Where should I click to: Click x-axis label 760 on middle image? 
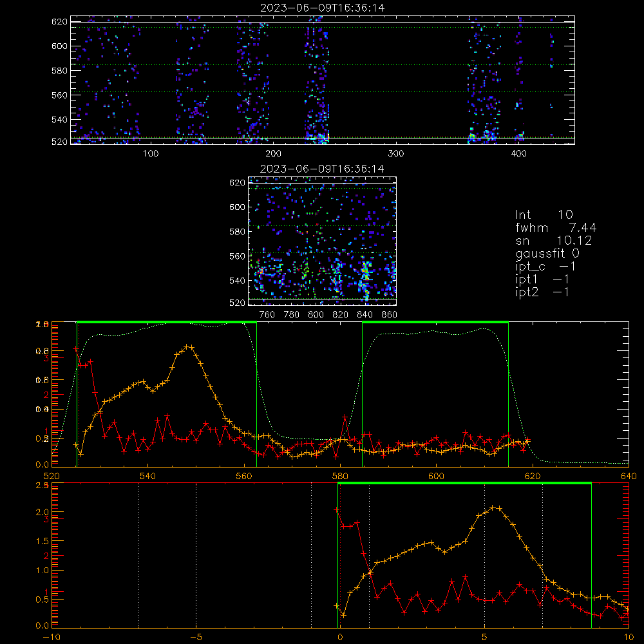pos(267,315)
